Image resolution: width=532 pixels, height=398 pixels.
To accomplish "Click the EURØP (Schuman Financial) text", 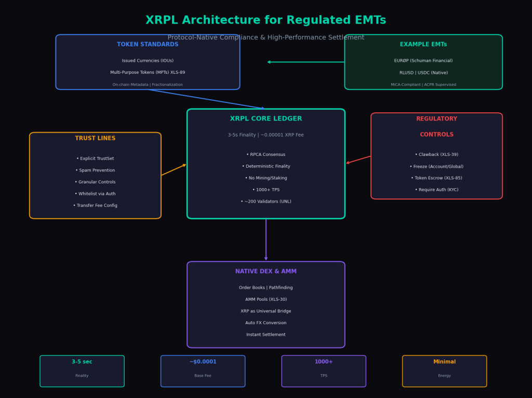I will pyautogui.click(x=423, y=61).
